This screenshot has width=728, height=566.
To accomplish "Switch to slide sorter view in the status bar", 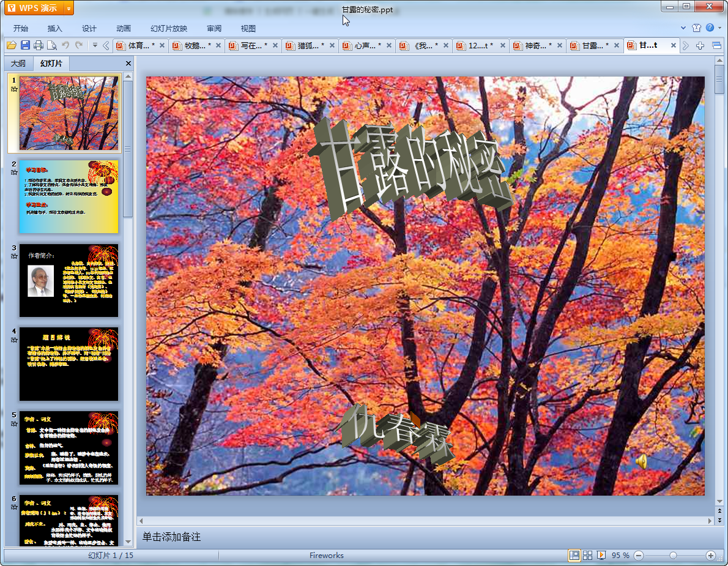I will click(587, 556).
